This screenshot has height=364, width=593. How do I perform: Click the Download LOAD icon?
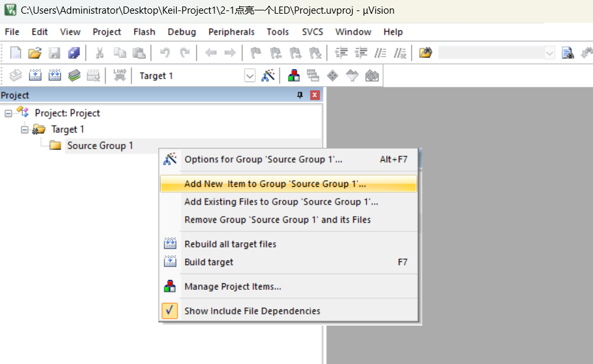(x=119, y=76)
